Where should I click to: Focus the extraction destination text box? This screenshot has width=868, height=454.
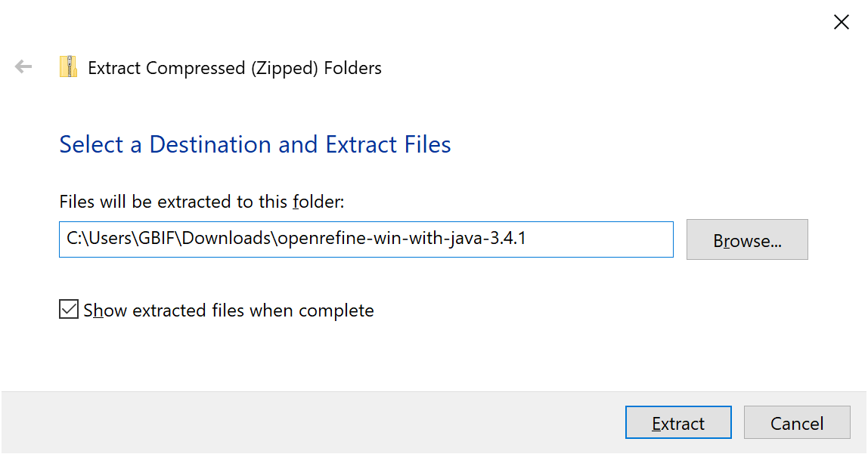coord(366,239)
